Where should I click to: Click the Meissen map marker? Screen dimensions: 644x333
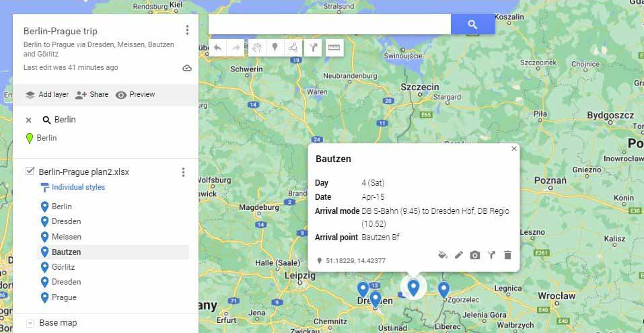point(363,289)
